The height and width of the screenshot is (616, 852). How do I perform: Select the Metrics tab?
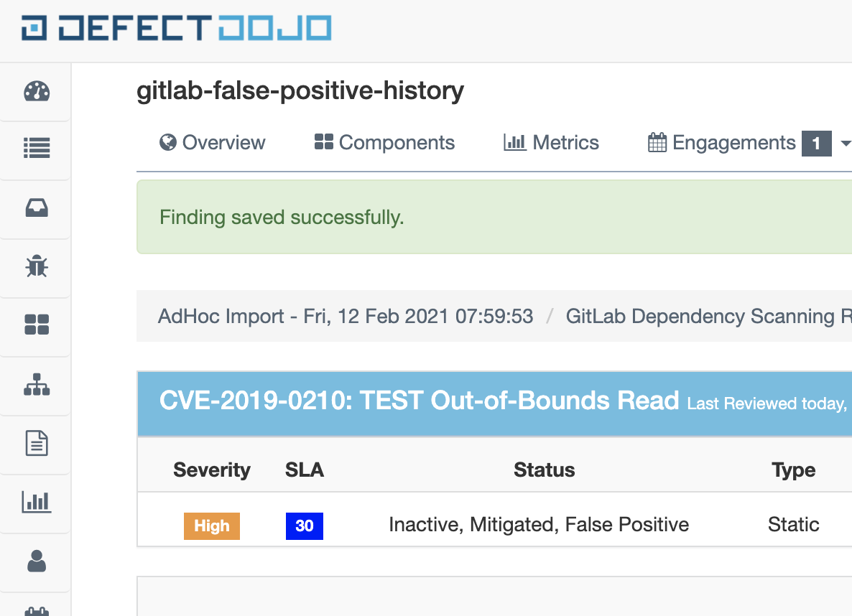click(x=552, y=143)
